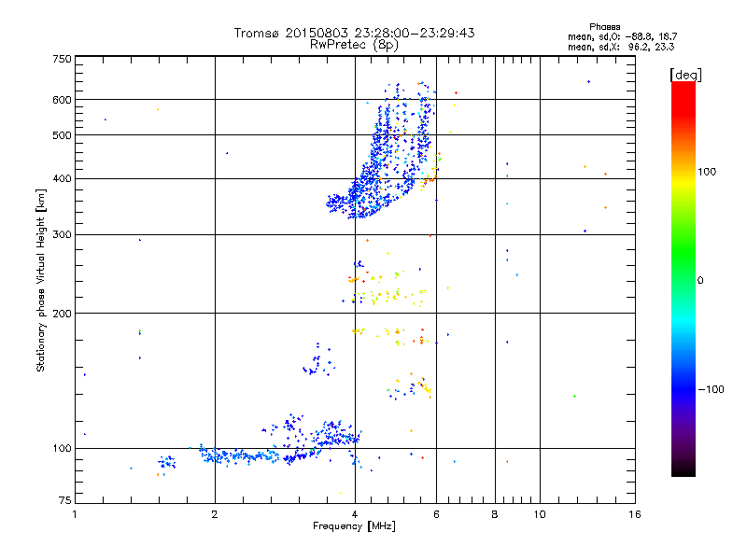747x560 pixels.
Task: Click the y-axis tick label '600'
Action: point(62,100)
